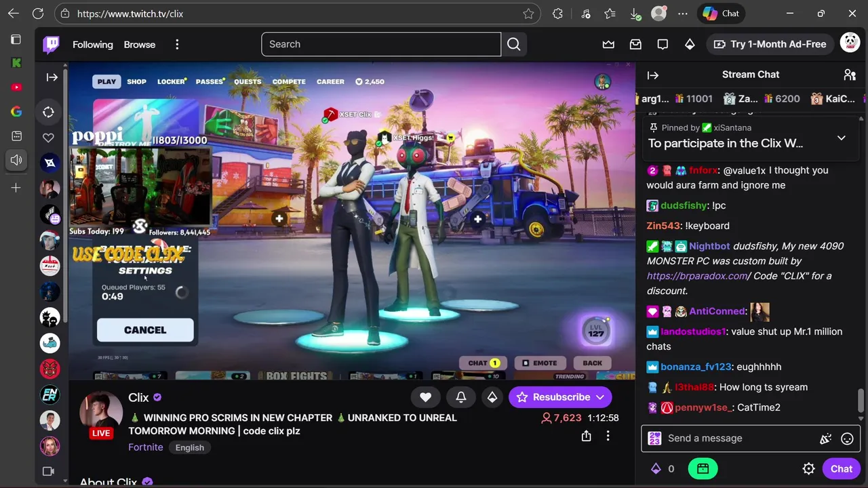Click the Bits cheer icon in message box

(825, 439)
